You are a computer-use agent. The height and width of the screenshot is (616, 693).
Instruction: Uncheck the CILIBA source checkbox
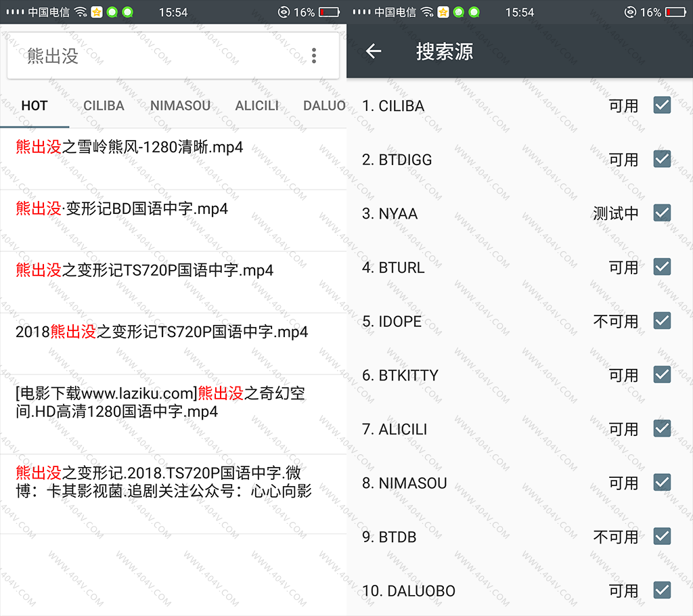pyautogui.click(x=662, y=105)
